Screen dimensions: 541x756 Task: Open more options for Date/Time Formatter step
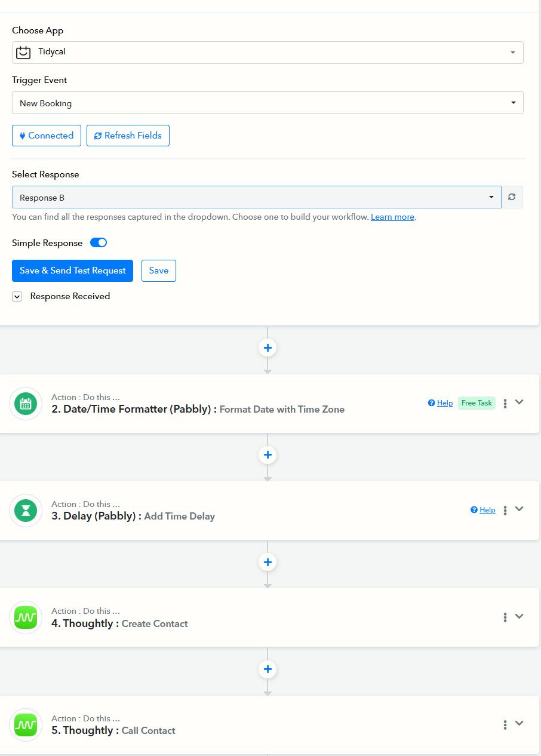coord(505,404)
